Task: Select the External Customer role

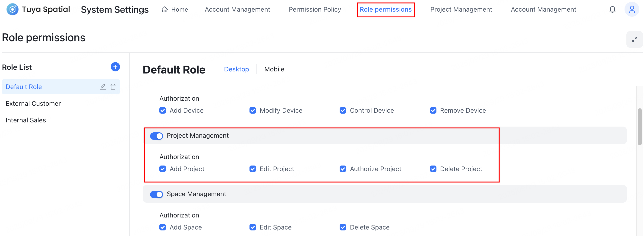Action: (x=33, y=103)
